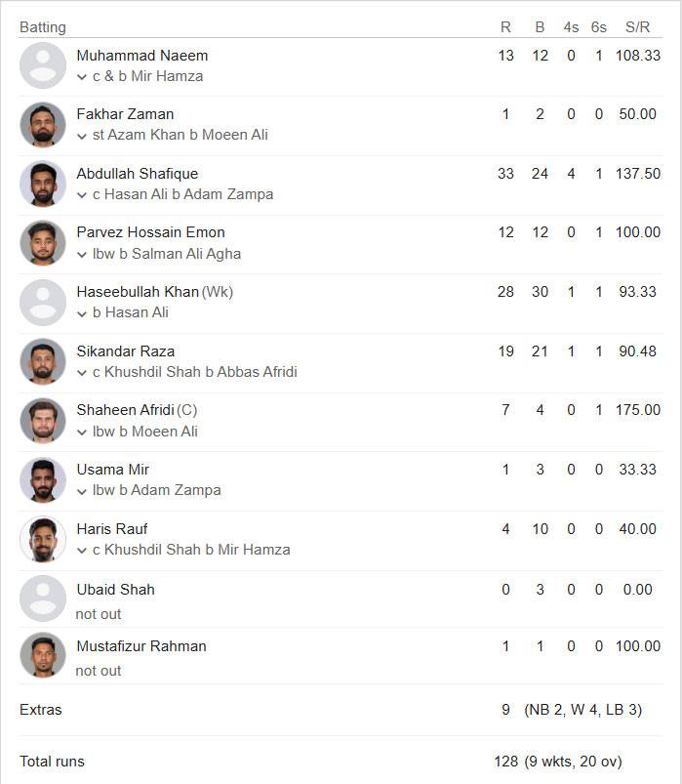Expand Haris Rauf's dismissal chevron

pyautogui.click(x=82, y=551)
